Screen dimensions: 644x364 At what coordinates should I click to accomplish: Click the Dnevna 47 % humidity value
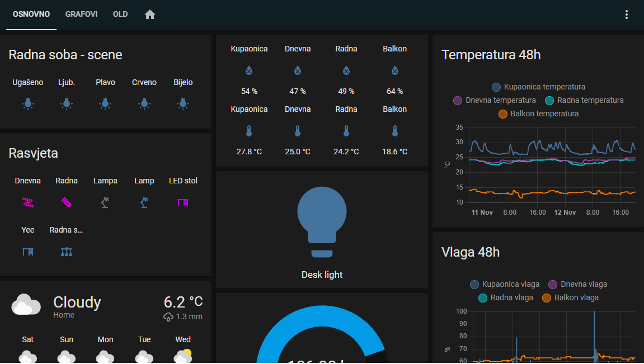point(298,91)
